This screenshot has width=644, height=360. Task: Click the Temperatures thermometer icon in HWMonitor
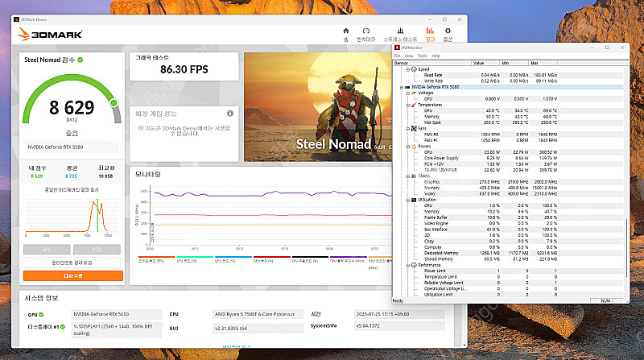414,105
